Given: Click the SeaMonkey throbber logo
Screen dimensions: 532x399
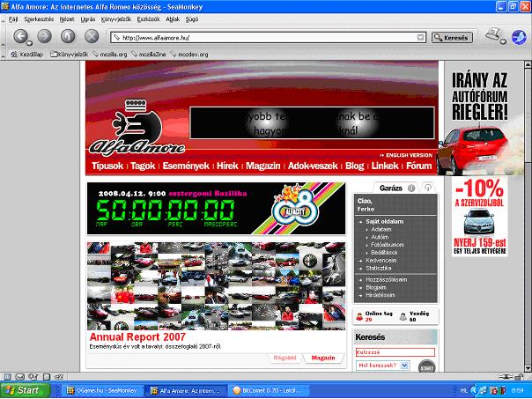Looking at the screenshot, I should (x=519, y=37).
